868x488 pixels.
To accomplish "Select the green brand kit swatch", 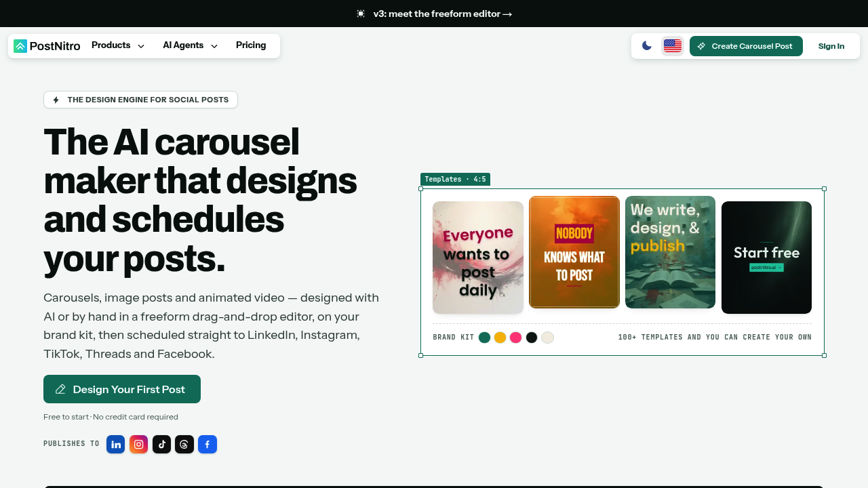I will (484, 338).
